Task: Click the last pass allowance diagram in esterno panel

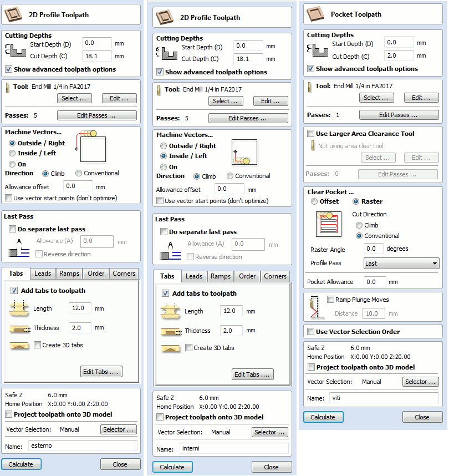Action: click(19, 248)
